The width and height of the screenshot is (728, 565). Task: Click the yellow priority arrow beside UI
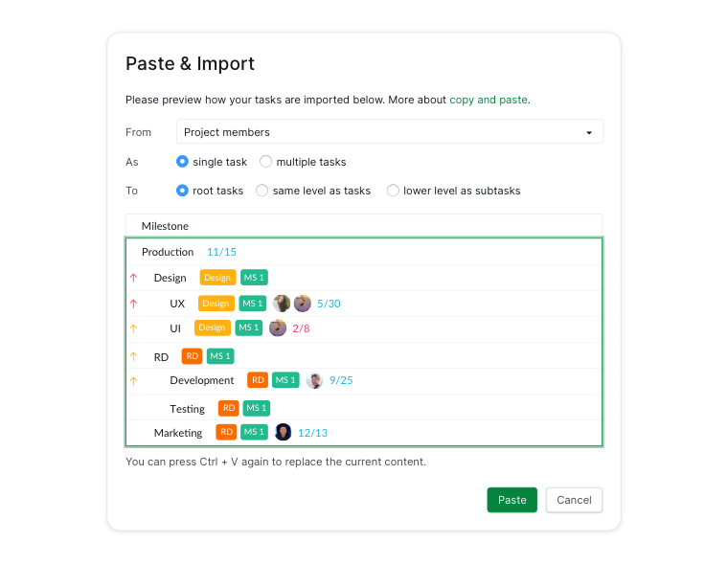coord(134,328)
